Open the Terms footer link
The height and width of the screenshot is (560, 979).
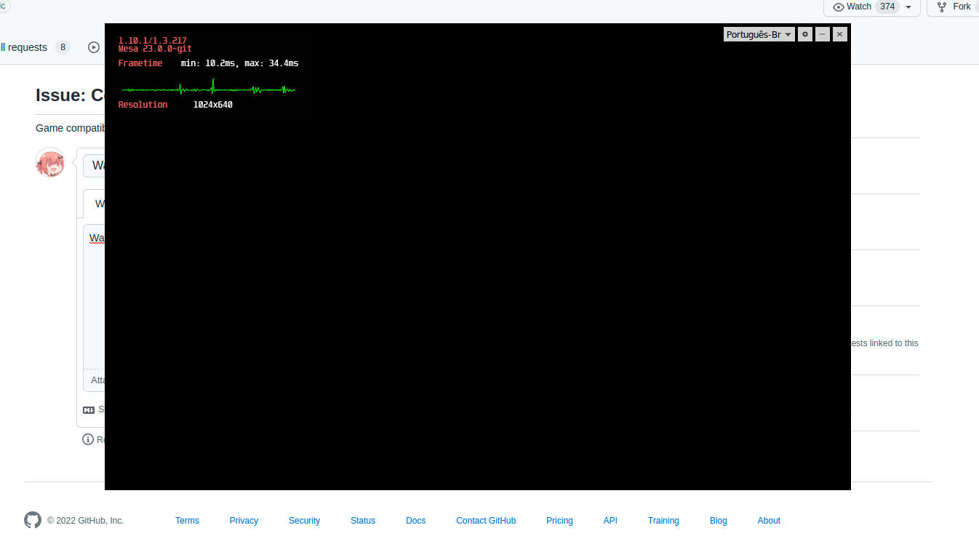point(187,521)
